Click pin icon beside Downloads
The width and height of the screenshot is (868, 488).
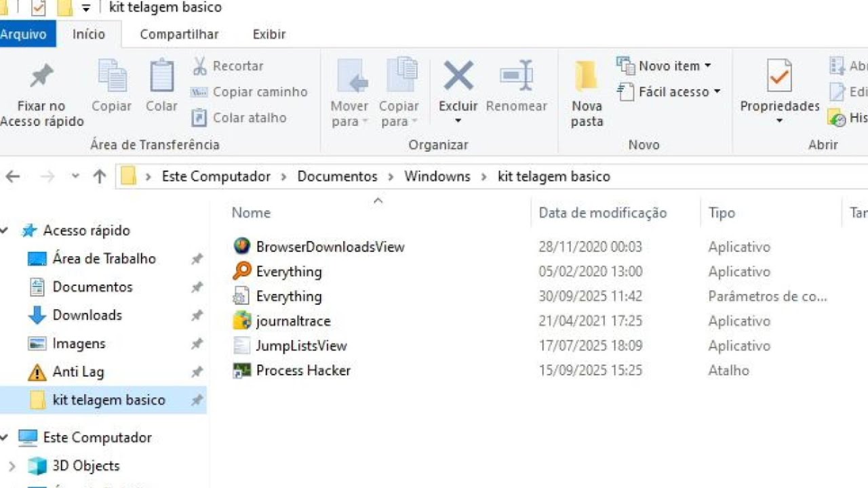pos(197,315)
